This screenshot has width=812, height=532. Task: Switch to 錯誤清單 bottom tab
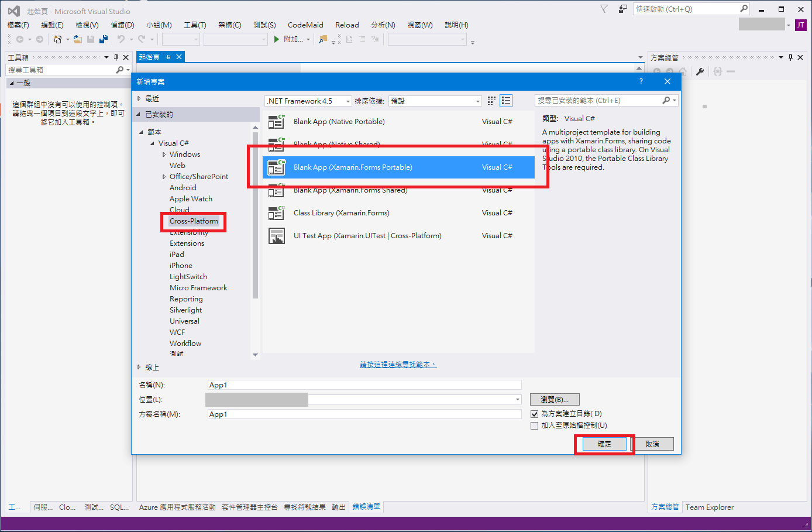click(x=366, y=507)
